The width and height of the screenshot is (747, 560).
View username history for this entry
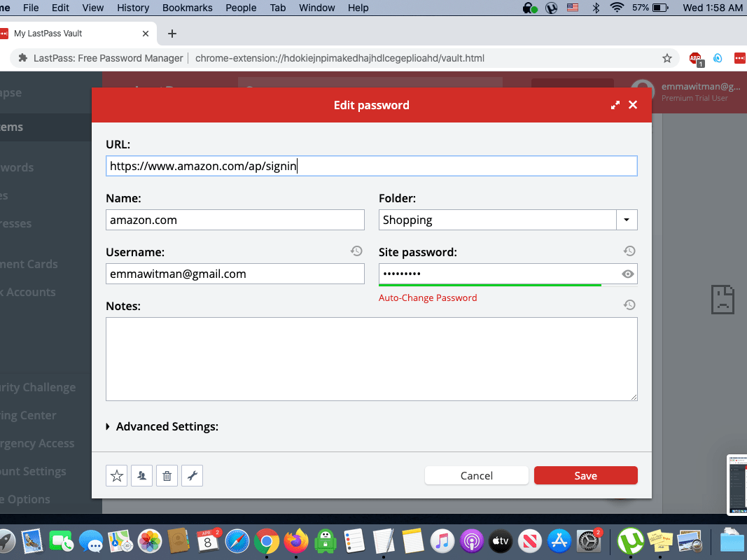tap(356, 251)
